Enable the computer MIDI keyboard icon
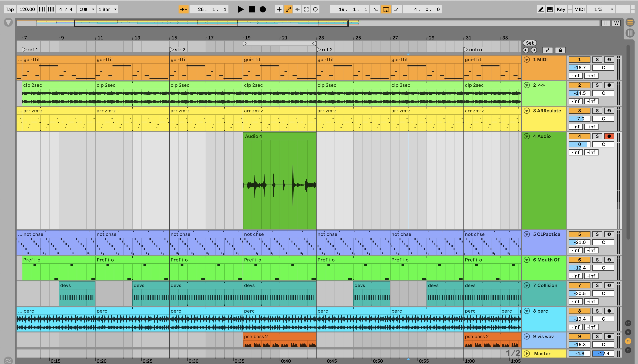The width and height of the screenshot is (638, 364). tap(550, 9)
